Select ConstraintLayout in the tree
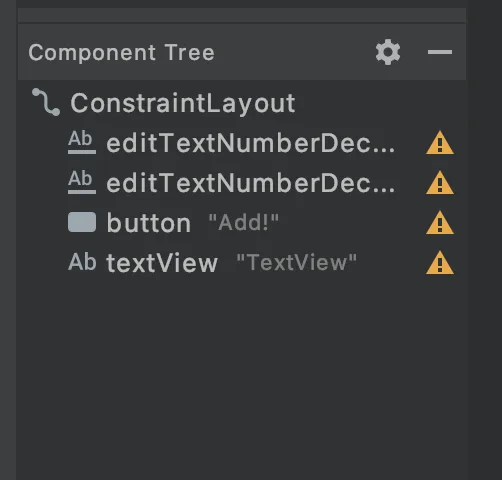Image resolution: width=502 pixels, height=480 pixels. pos(183,103)
